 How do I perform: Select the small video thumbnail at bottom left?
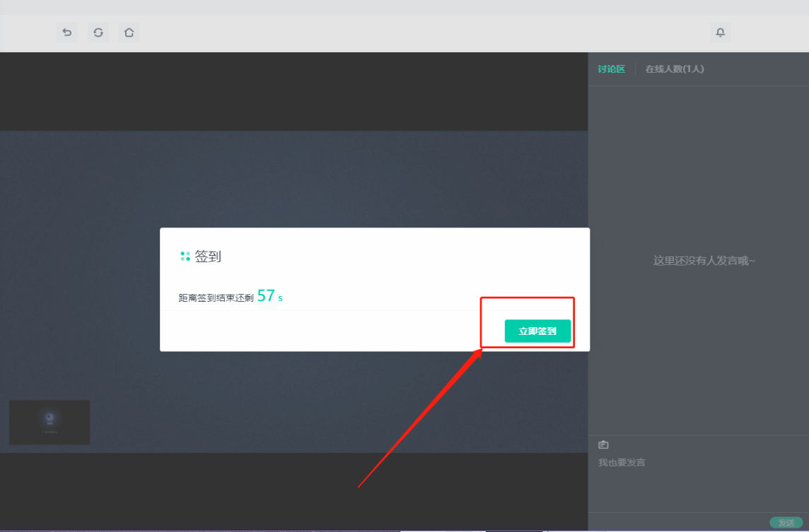coord(50,422)
